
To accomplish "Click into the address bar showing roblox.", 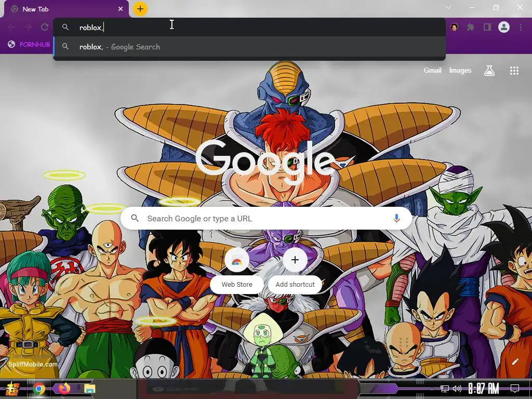I will click(249, 27).
